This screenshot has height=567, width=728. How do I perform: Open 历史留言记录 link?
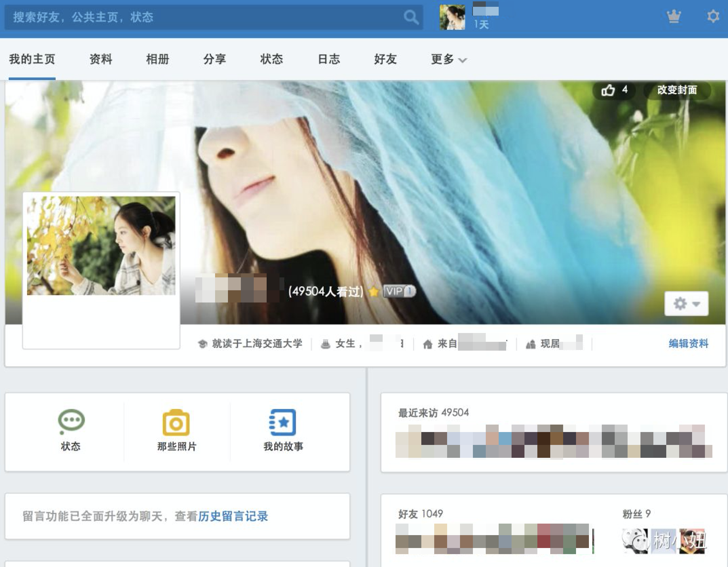pos(233,516)
